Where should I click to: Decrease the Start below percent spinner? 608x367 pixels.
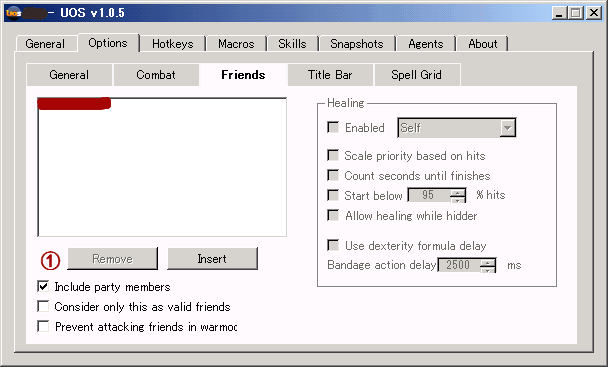[458, 199]
